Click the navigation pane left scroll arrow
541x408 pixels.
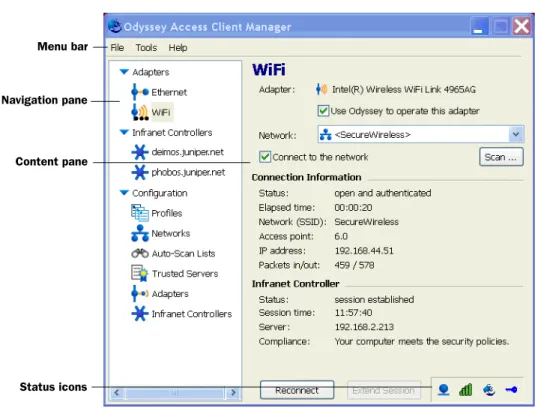117,392
